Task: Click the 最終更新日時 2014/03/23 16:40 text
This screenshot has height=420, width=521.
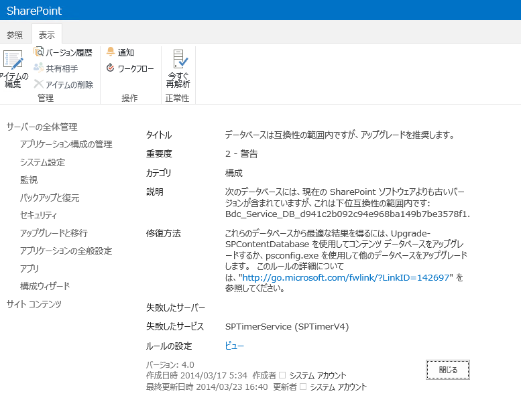Action: 207,387
